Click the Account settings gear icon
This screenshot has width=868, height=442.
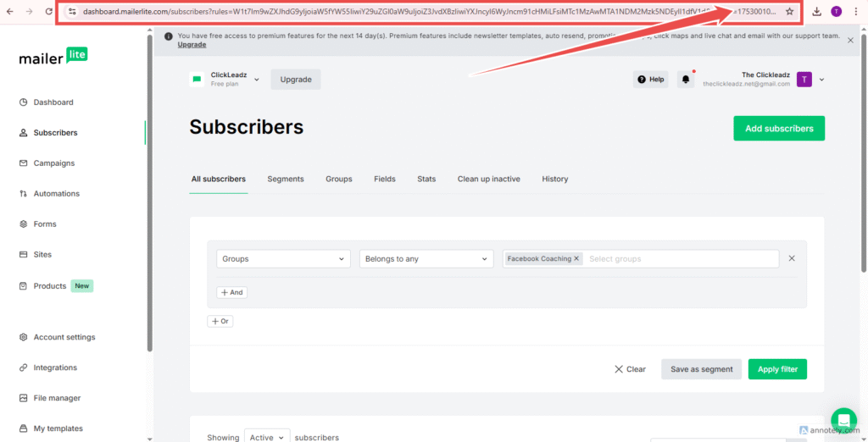coord(23,337)
